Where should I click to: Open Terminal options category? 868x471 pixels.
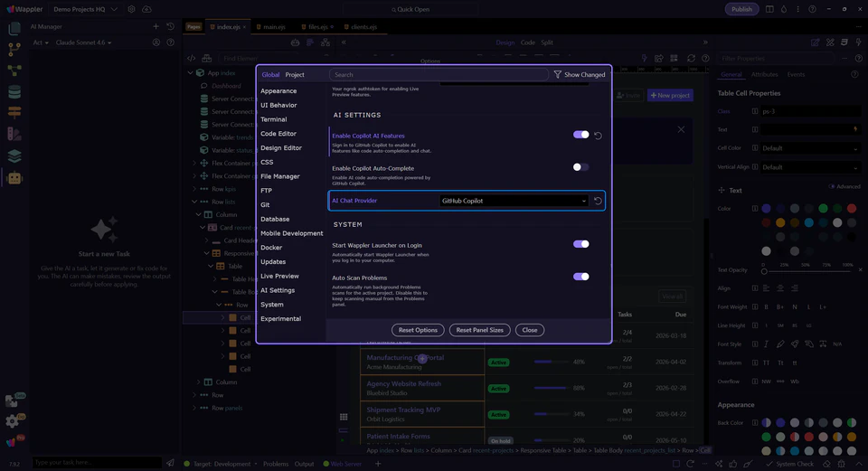pyautogui.click(x=273, y=119)
